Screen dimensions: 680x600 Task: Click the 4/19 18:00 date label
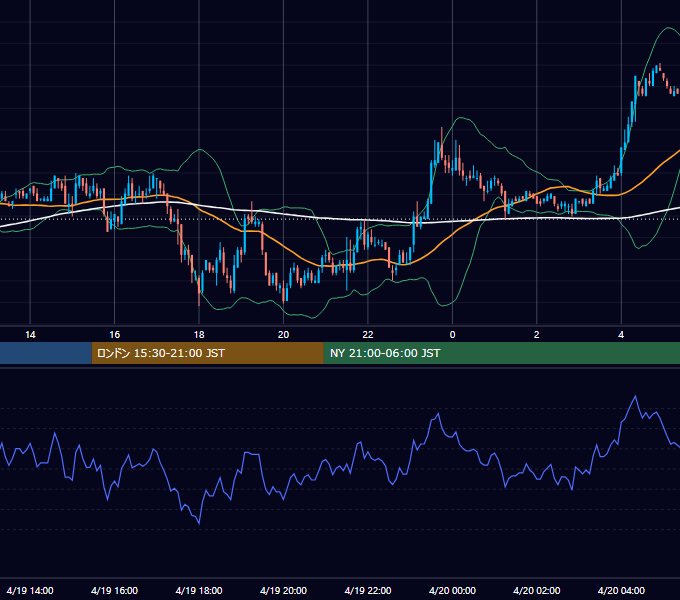[199, 590]
